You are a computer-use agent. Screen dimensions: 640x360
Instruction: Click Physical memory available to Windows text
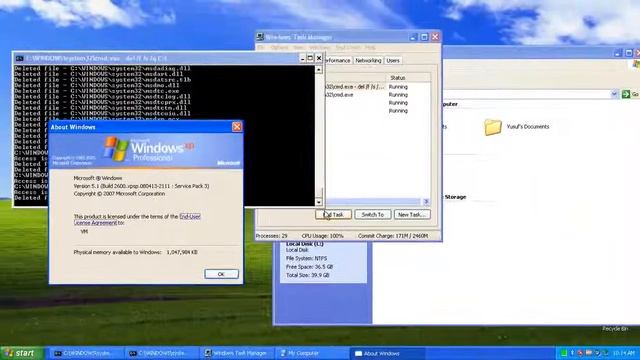pyautogui.click(x=136, y=252)
